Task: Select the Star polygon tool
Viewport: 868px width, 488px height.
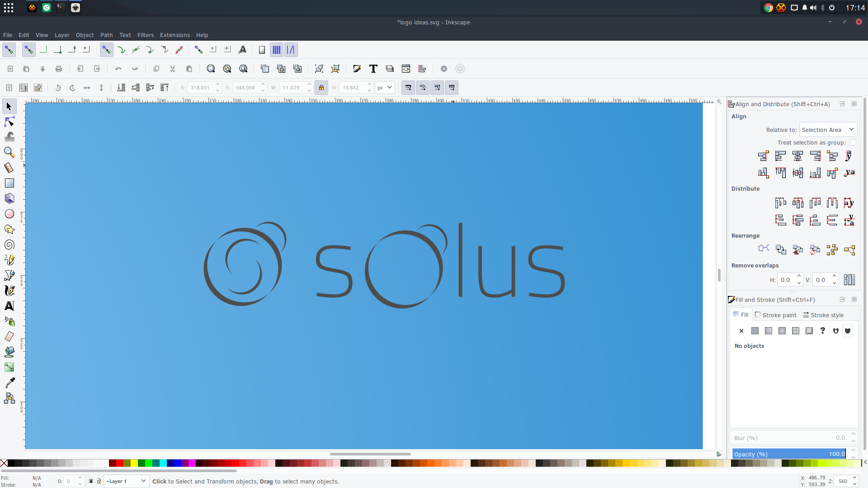Action: pos(9,229)
